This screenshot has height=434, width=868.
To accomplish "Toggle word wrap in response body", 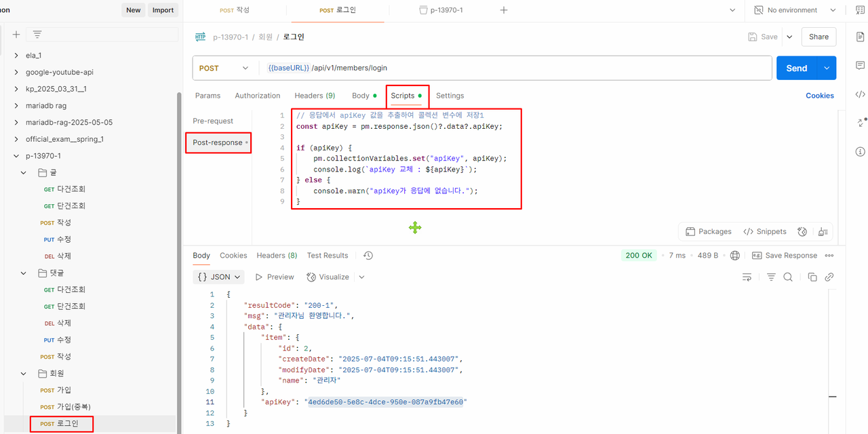I will click(x=747, y=277).
